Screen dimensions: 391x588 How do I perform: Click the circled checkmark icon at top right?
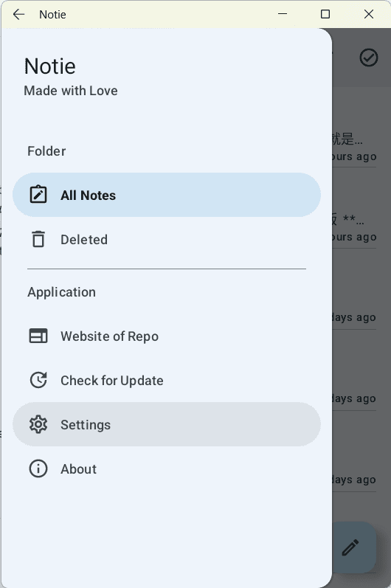369,58
